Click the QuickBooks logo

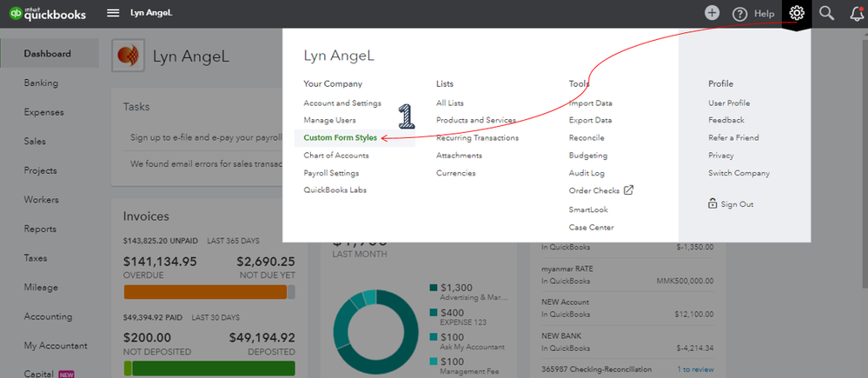48,13
